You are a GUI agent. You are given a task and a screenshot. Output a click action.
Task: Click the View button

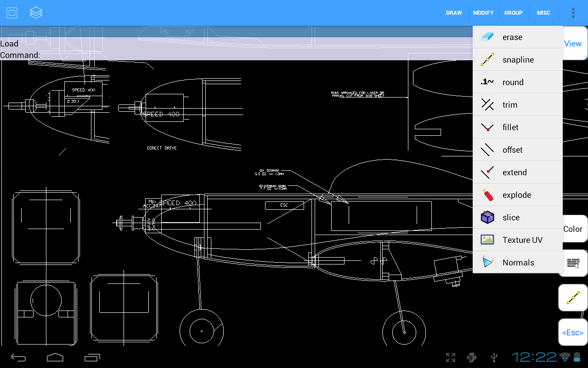(x=573, y=44)
